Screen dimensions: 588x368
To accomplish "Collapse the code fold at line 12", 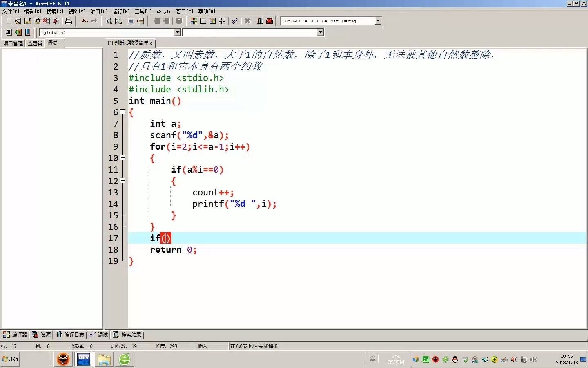I will click(122, 181).
